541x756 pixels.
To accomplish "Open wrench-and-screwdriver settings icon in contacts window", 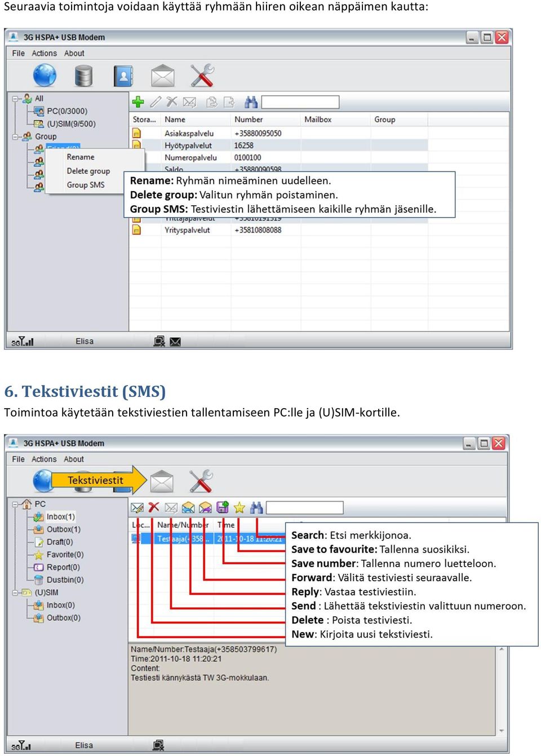I will click(x=202, y=76).
